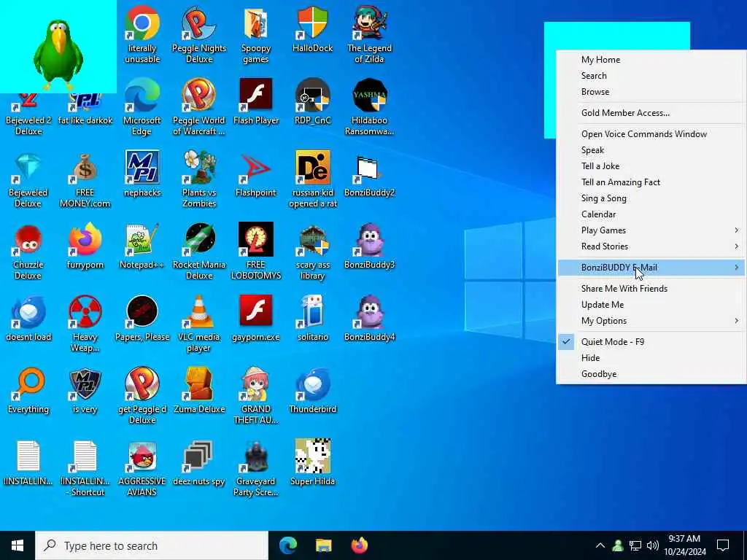Viewport: 747px width, 560px height.
Task: Select Update Me menu item
Action: point(651,306)
